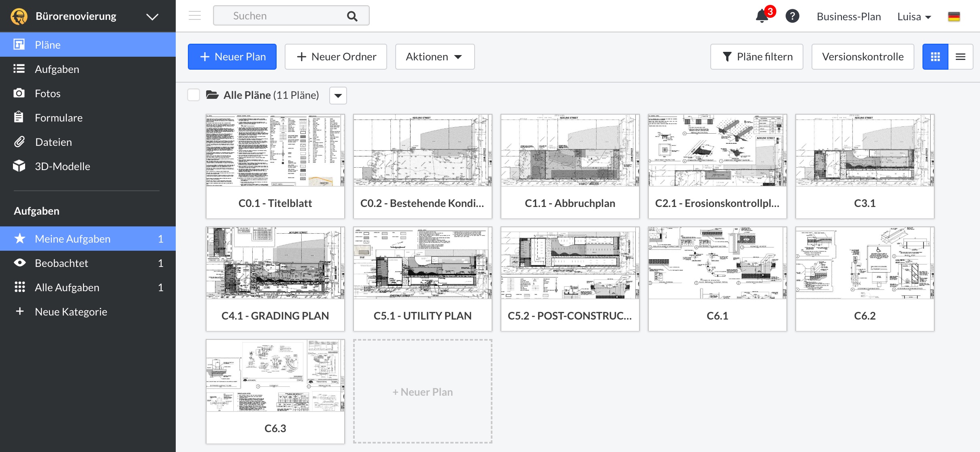The height and width of the screenshot is (452, 980).
Task: Click the plus icon beside Neue Kategorie
Action: point(19,311)
